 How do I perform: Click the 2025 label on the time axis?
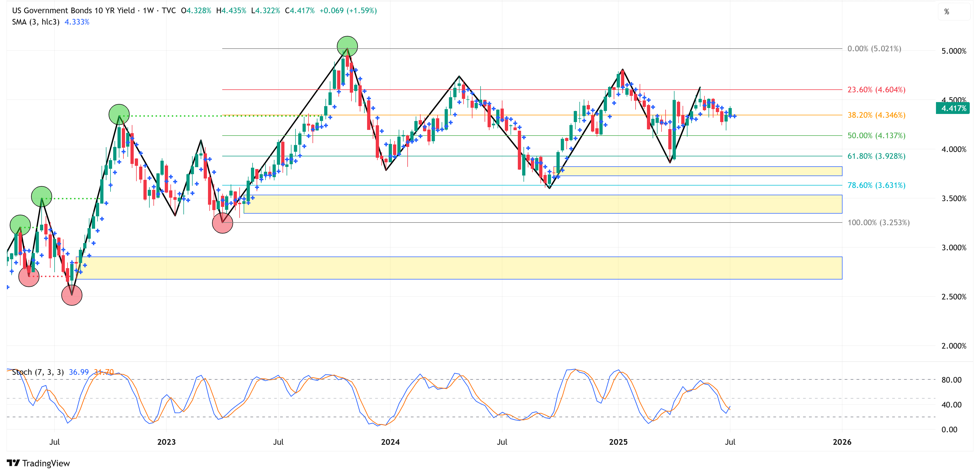click(x=618, y=442)
